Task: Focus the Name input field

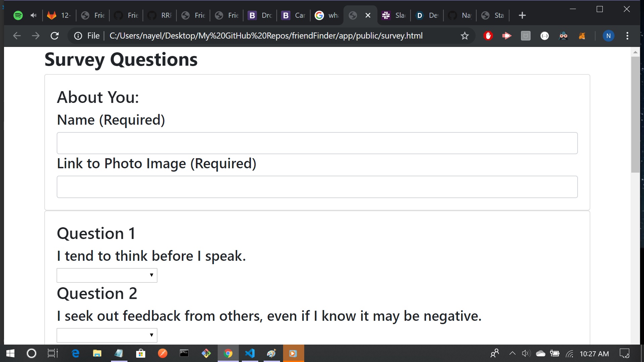Action: pos(317,143)
